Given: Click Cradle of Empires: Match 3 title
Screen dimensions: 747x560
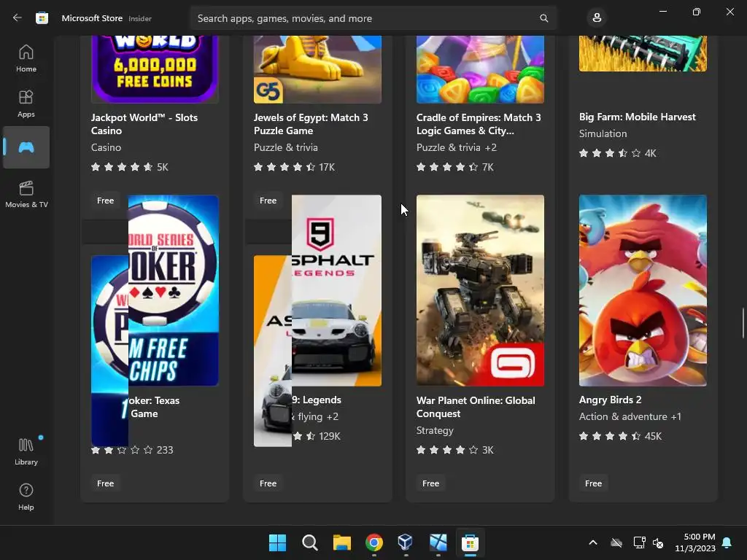Looking at the screenshot, I should point(479,124).
